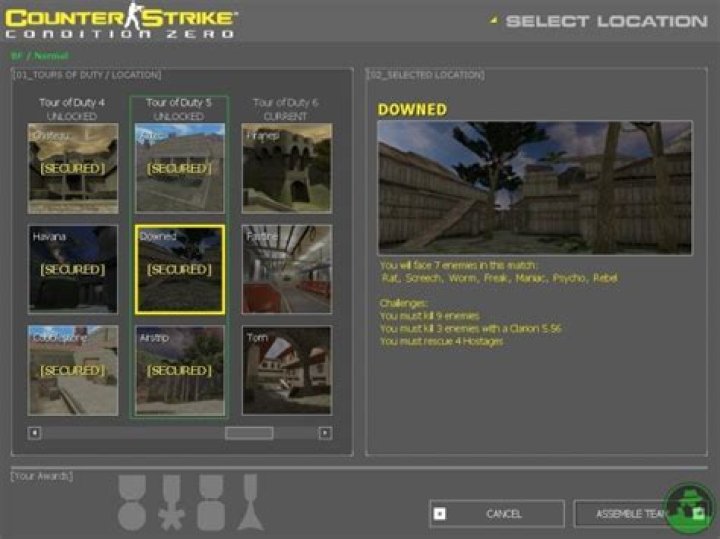Click the star-shaped medal award icon

pos(172,502)
